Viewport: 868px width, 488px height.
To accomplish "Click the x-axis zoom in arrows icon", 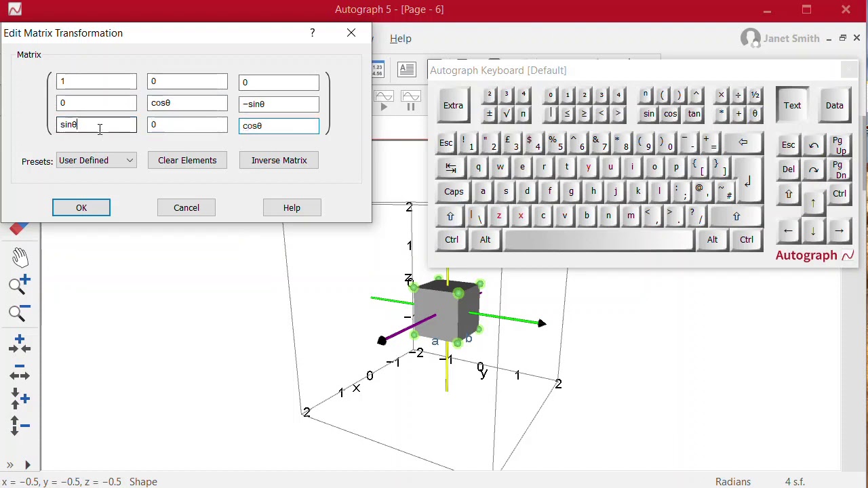I will pyautogui.click(x=19, y=344).
